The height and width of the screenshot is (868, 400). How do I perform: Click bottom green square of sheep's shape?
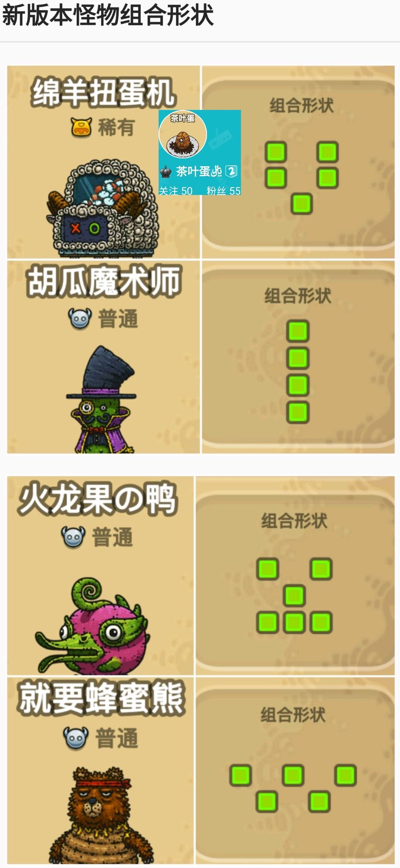302,204
